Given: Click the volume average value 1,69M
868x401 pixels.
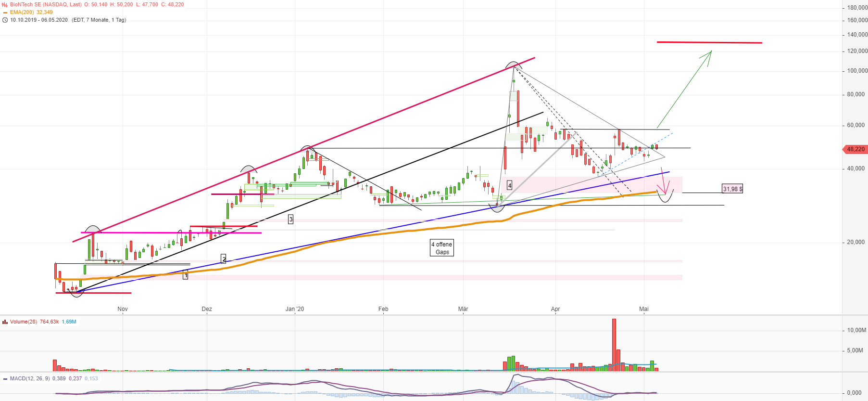Looking at the screenshot, I should (69, 322).
